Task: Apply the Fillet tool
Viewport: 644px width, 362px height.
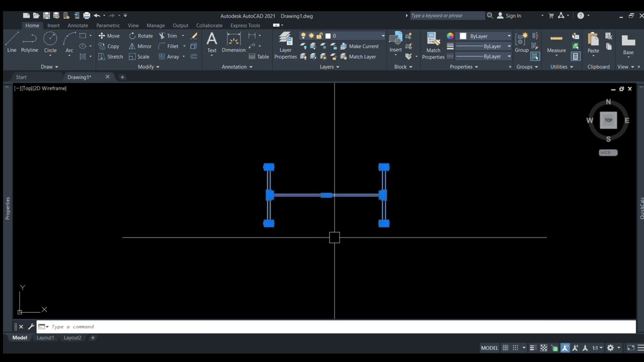Action: pyautogui.click(x=169, y=46)
